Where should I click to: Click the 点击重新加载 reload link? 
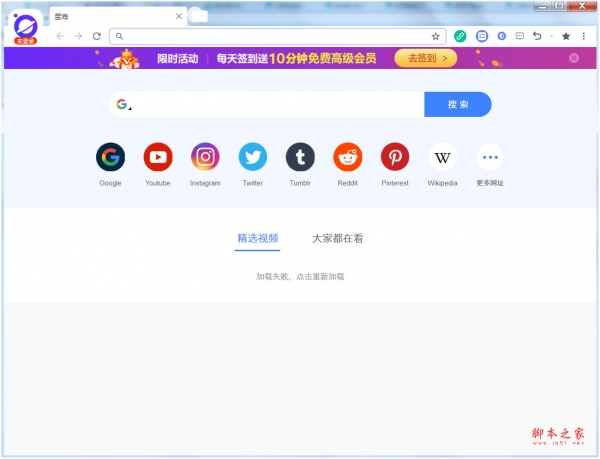320,277
